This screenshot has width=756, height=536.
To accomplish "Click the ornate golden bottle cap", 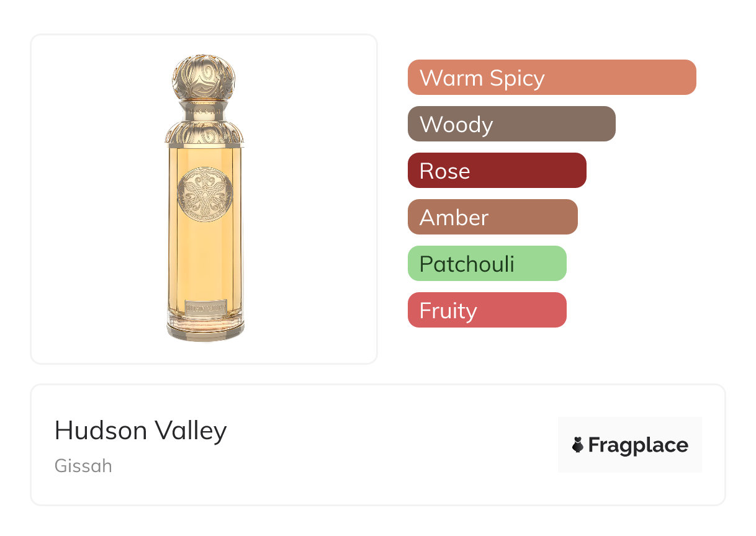I will pos(204,78).
